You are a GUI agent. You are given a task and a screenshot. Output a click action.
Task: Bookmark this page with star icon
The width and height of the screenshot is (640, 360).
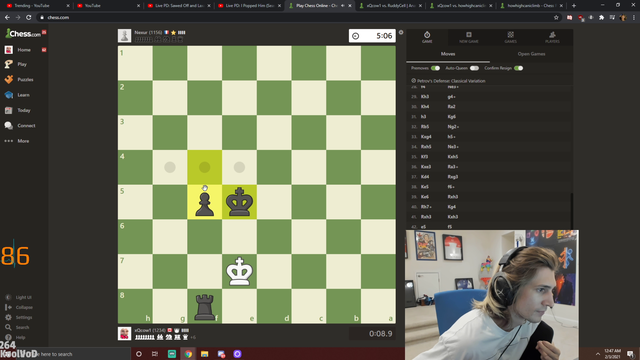556,18
